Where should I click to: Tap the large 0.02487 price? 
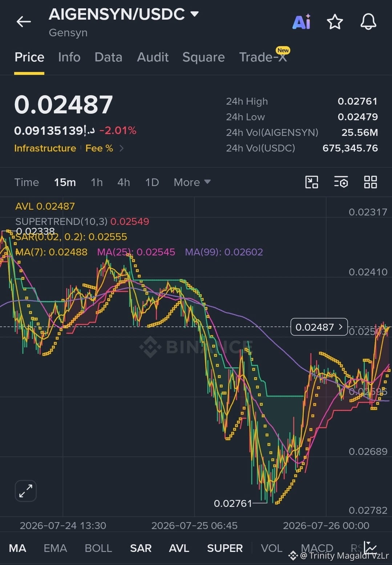(x=64, y=105)
